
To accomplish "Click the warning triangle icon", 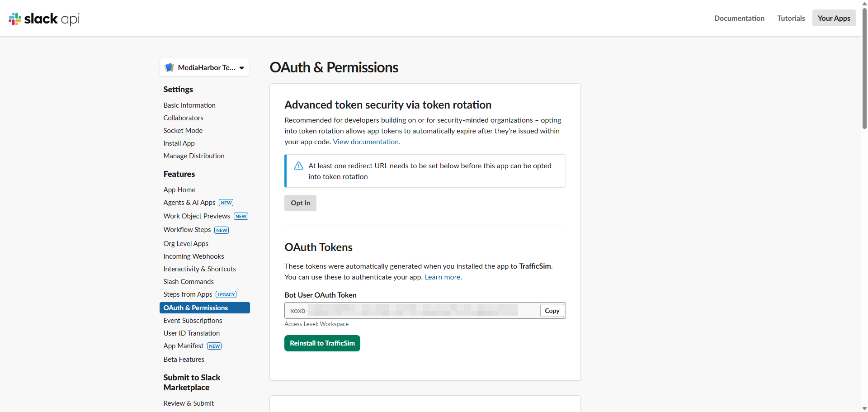I will point(298,166).
